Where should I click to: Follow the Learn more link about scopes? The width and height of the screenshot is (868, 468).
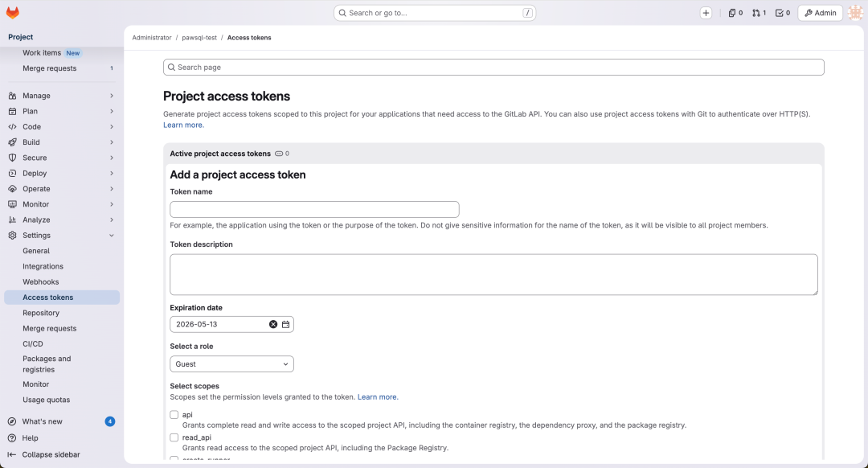[378, 397]
